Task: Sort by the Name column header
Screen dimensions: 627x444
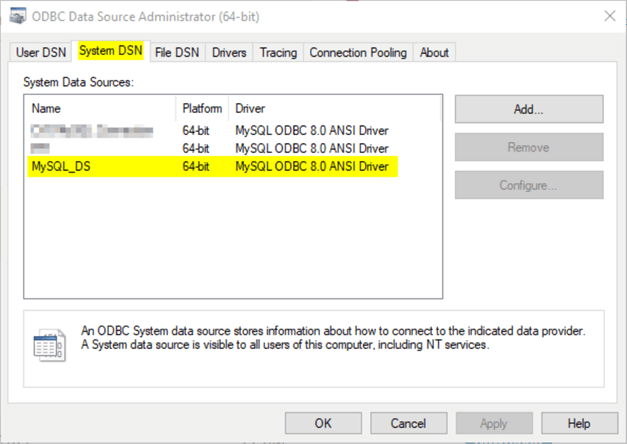Action: click(x=100, y=108)
